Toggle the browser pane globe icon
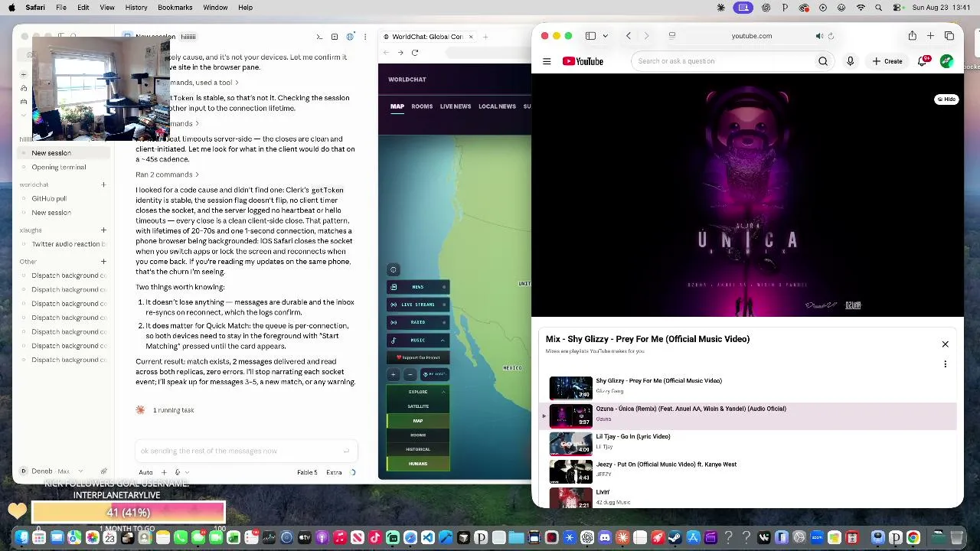The width and height of the screenshot is (980, 551). pos(350,37)
